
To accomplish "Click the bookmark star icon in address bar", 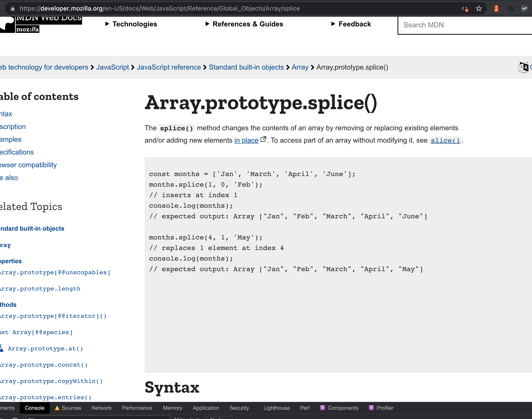I will 478,9.
